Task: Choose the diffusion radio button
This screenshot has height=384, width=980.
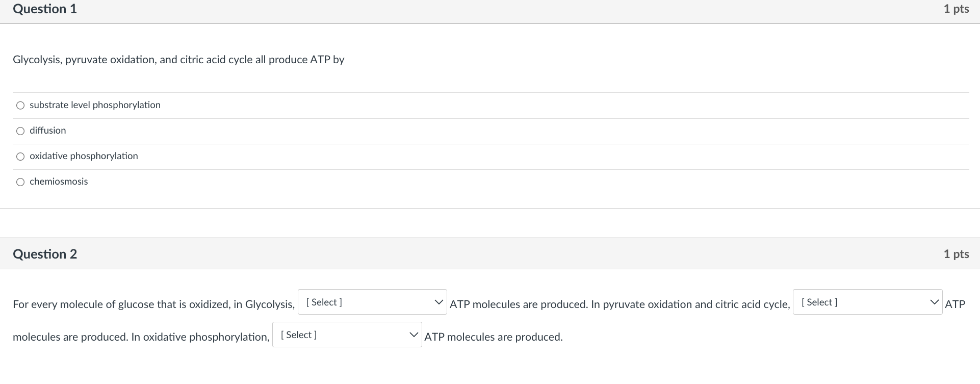Action: (x=20, y=131)
